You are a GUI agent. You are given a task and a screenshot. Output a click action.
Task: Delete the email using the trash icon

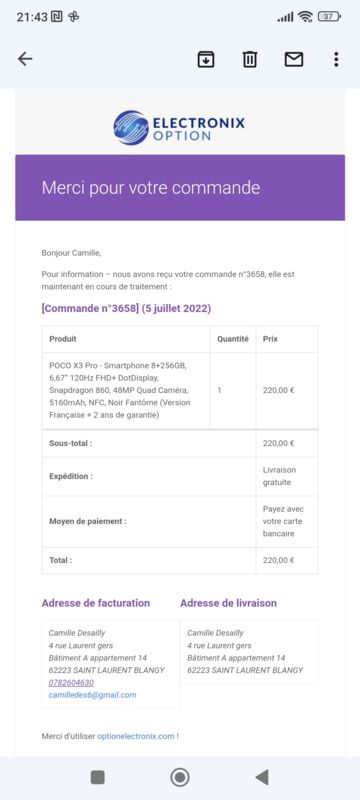(249, 59)
